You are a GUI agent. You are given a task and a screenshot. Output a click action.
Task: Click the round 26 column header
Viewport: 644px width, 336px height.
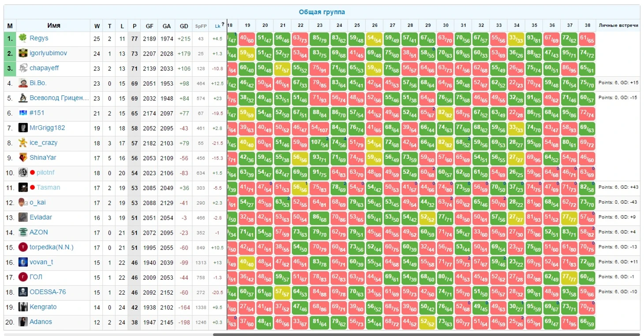tap(374, 26)
